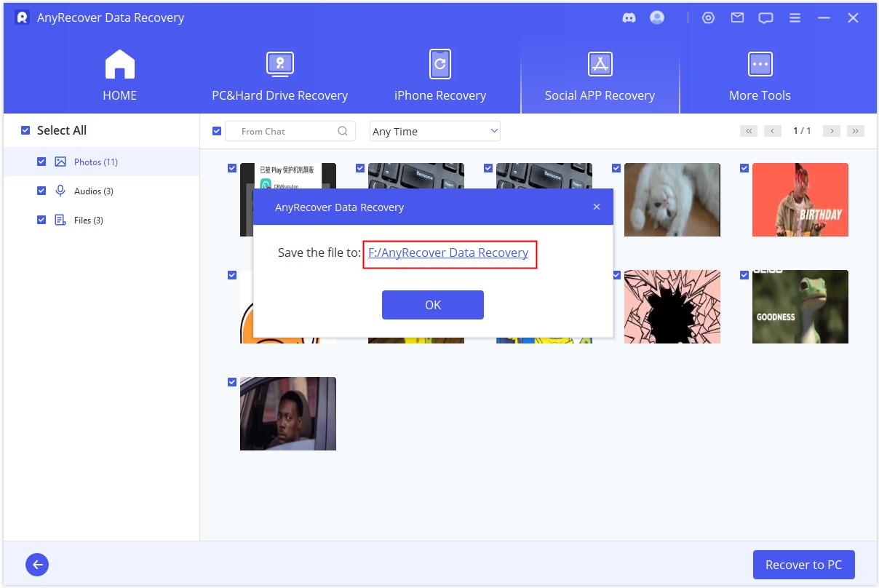
Task: Open the email envelope icon
Action: [737, 18]
